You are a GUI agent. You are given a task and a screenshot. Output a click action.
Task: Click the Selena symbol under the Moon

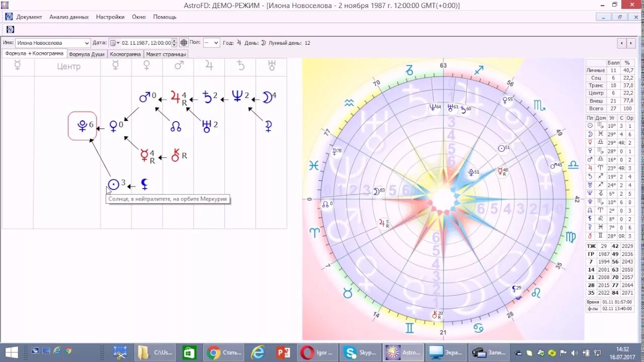click(269, 126)
